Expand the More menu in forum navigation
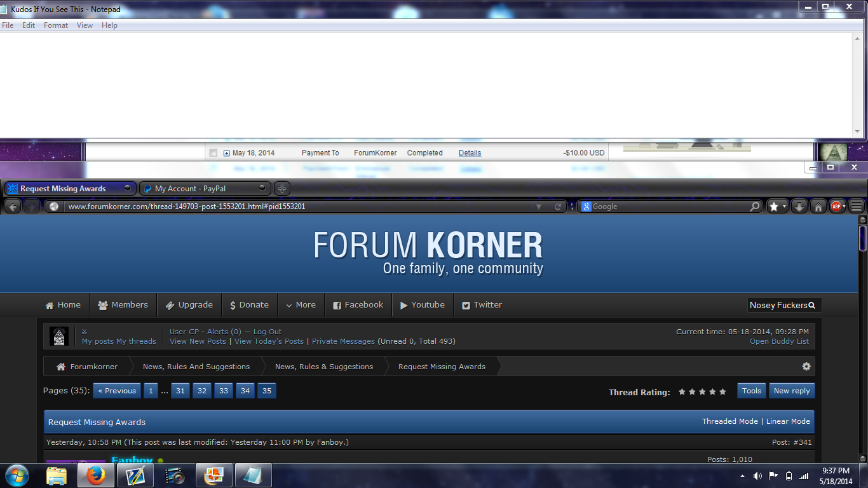Image resolution: width=868 pixels, height=488 pixels. (x=301, y=305)
